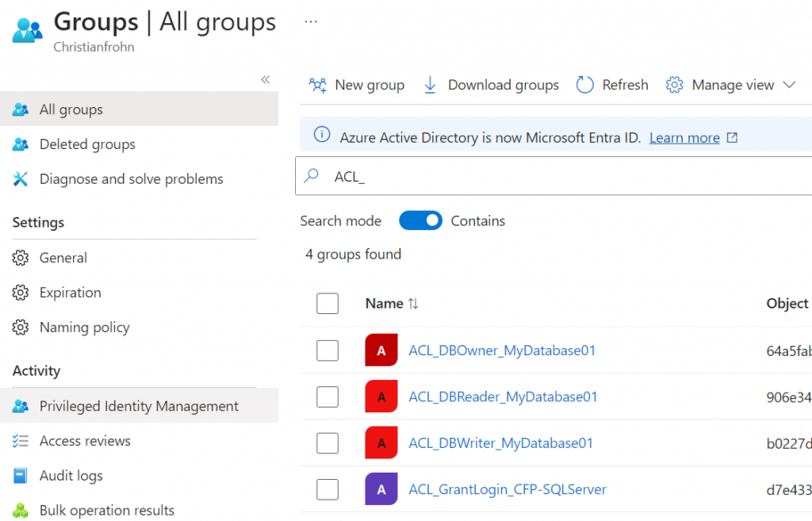The height and width of the screenshot is (521, 812).
Task: Check the ACL_DBOwner_MyDatabase01 row checkbox
Action: 327,350
